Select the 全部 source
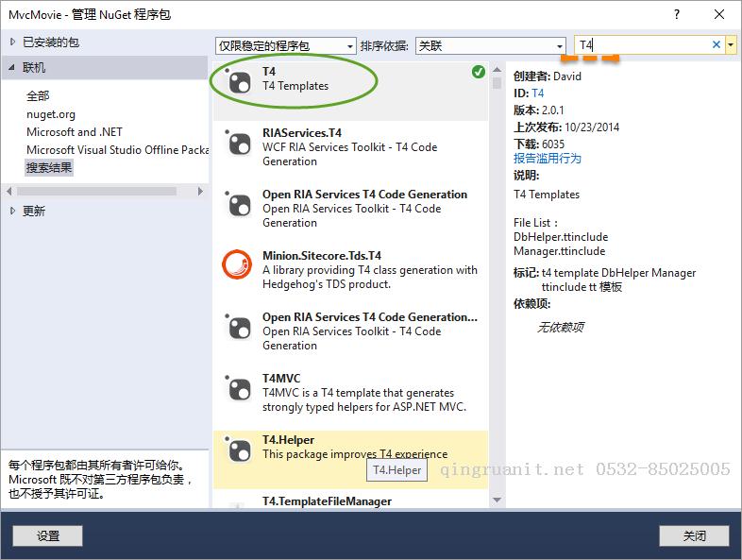Image resolution: width=742 pixels, height=560 pixels. (x=38, y=96)
